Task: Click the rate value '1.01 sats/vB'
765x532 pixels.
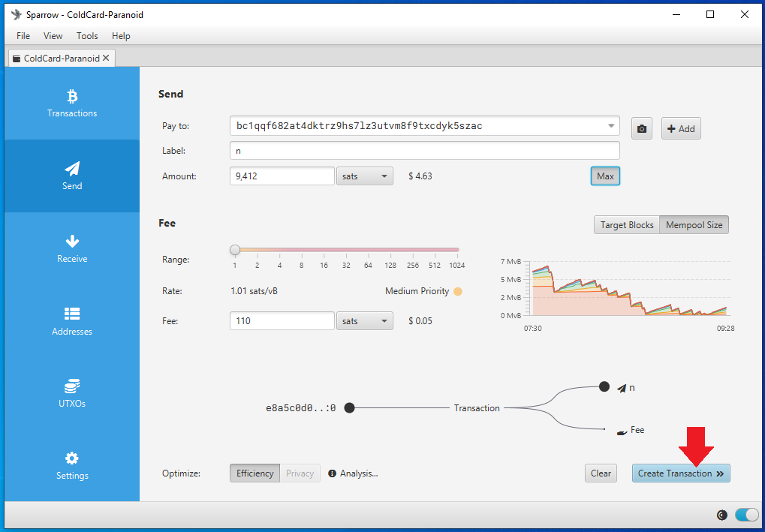Action: click(x=254, y=291)
